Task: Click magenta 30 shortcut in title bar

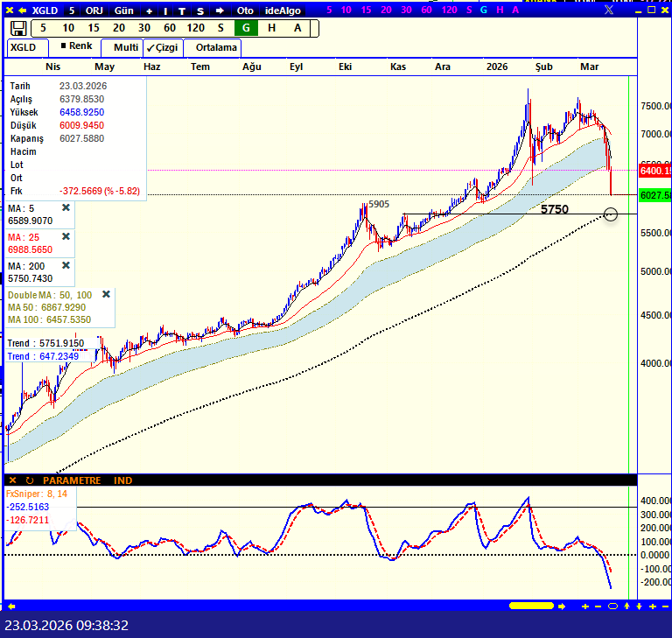Action: pyautogui.click(x=406, y=10)
